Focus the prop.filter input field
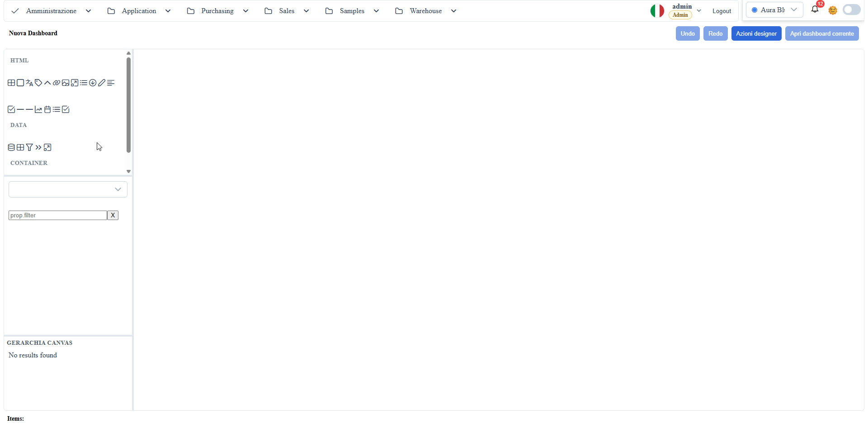Screen dimensions: 868x427 click(x=58, y=215)
